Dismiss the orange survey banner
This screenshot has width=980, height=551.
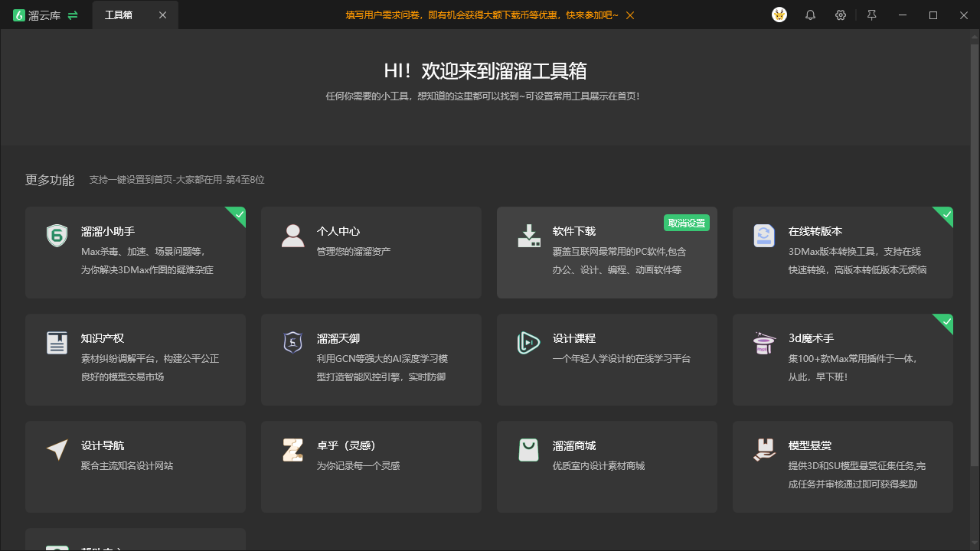click(x=629, y=15)
